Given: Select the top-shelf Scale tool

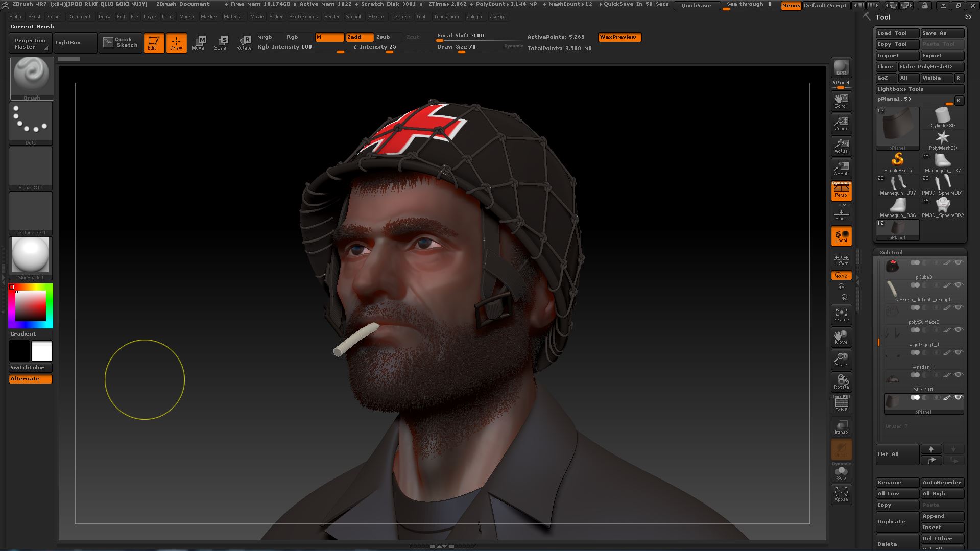Looking at the screenshot, I should tap(221, 43).
